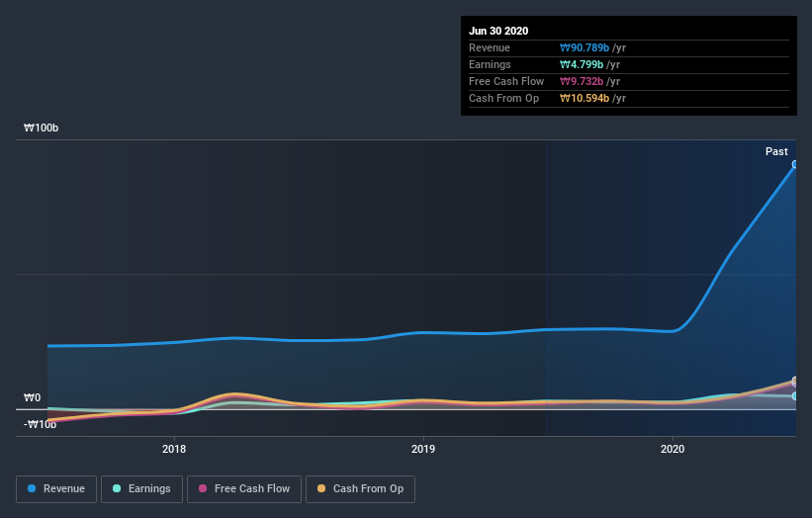This screenshot has height=518, width=812.
Task: Click the Earnings row label in tooltip
Action: pyautogui.click(x=490, y=64)
